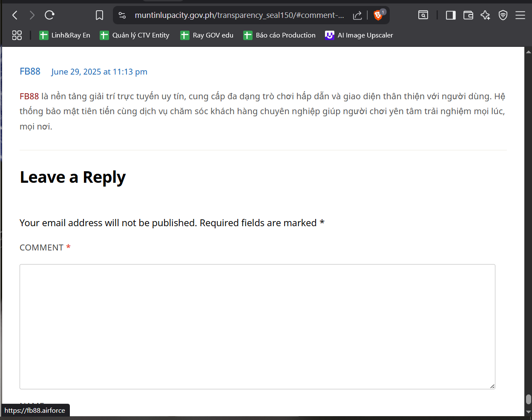Screen dimensions: 532x420
Task: Go back to the previous page
Action: pos(15,15)
